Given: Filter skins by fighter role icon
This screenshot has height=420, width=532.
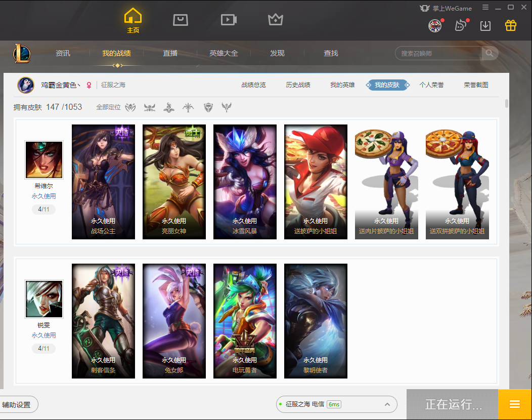Looking at the screenshot, I should point(130,107).
